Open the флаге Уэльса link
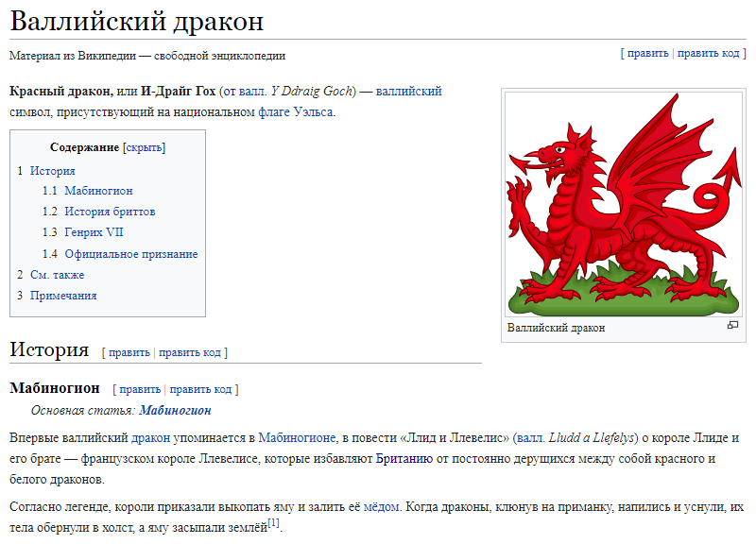Screen dimensions: 756x544 click(x=296, y=112)
